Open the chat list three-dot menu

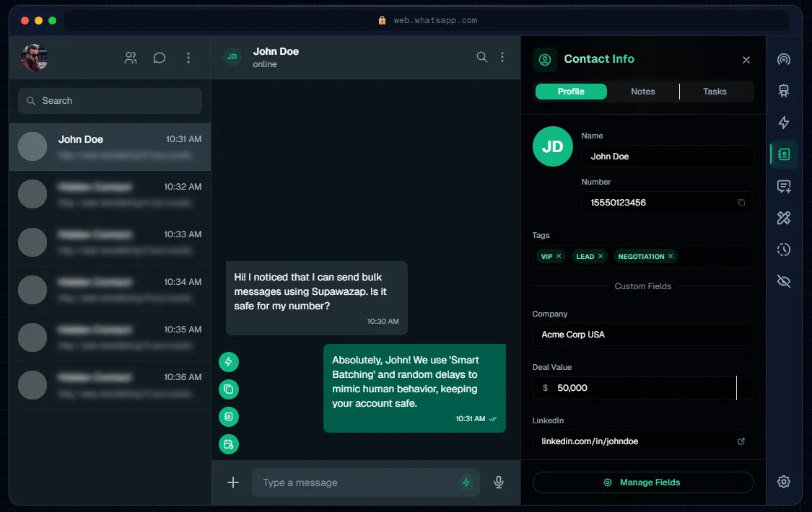click(x=188, y=58)
